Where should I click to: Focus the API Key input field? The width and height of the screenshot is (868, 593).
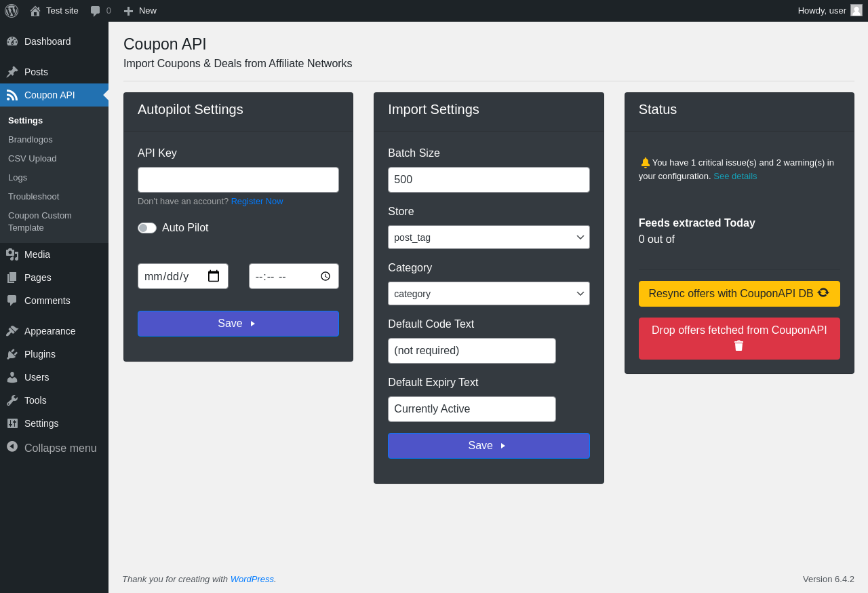pyautogui.click(x=238, y=180)
